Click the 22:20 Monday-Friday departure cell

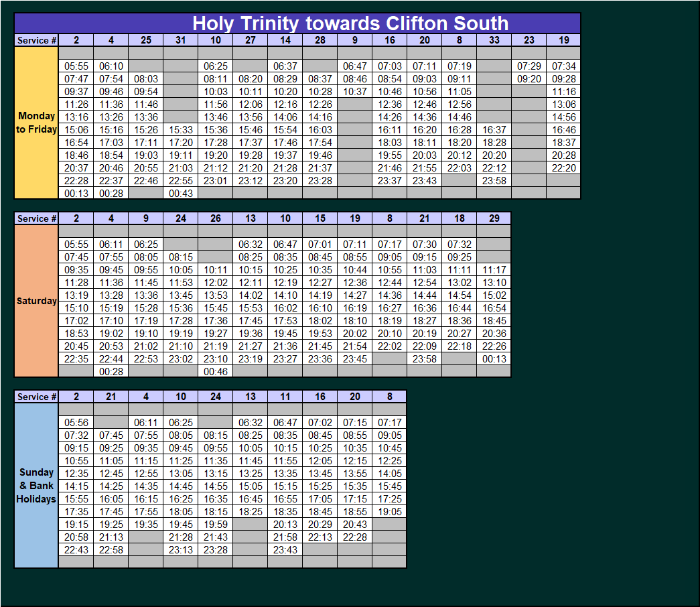tap(564, 168)
